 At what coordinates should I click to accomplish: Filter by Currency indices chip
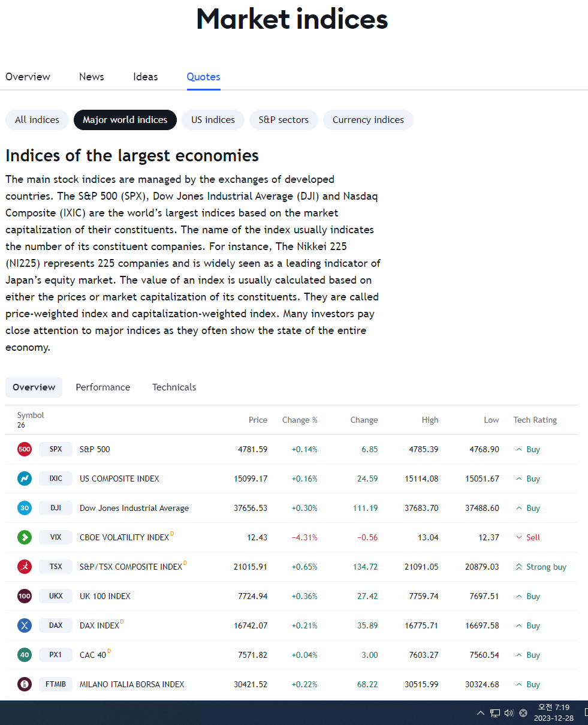point(368,120)
